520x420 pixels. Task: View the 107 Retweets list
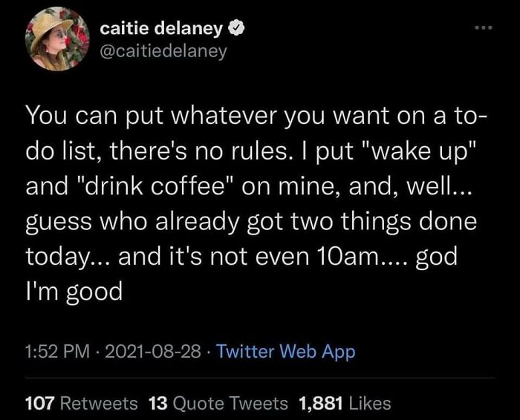81,402
